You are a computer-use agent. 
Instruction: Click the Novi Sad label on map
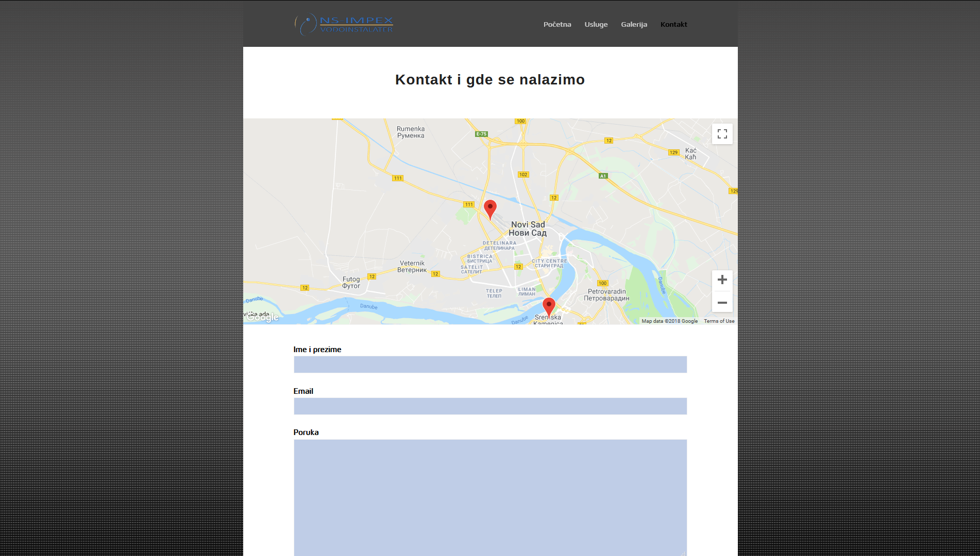coord(528,229)
